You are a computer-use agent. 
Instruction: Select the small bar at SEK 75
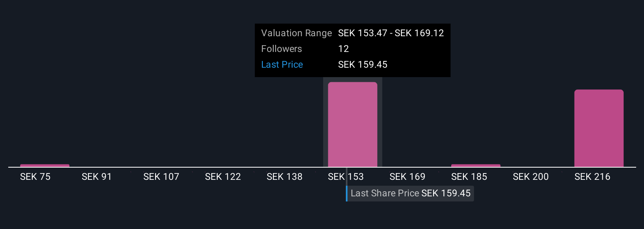pyautogui.click(x=45, y=166)
